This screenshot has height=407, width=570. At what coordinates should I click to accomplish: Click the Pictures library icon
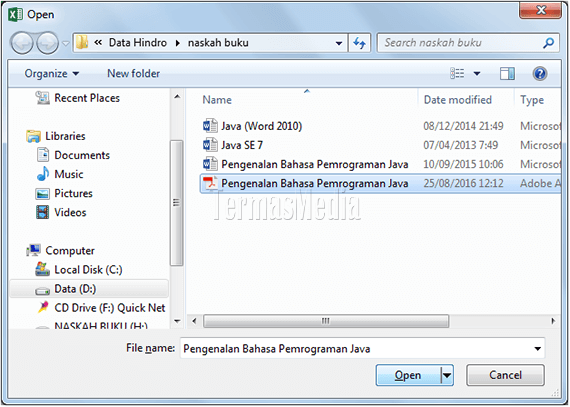tap(43, 194)
